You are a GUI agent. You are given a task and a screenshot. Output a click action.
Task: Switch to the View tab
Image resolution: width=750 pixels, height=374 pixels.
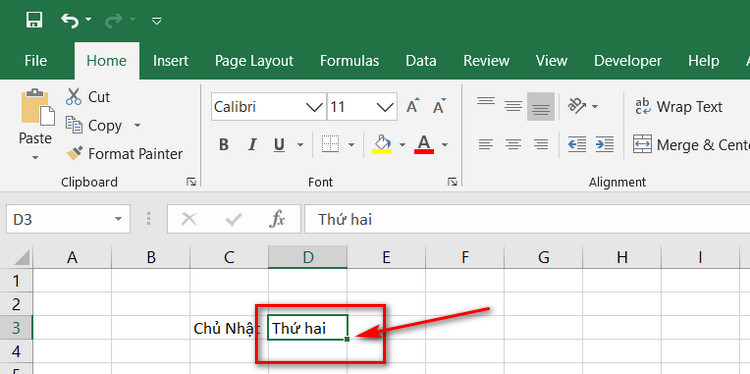551,61
